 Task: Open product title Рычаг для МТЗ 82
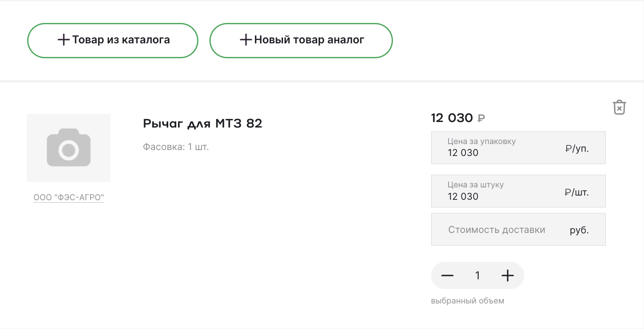pyautogui.click(x=203, y=124)
